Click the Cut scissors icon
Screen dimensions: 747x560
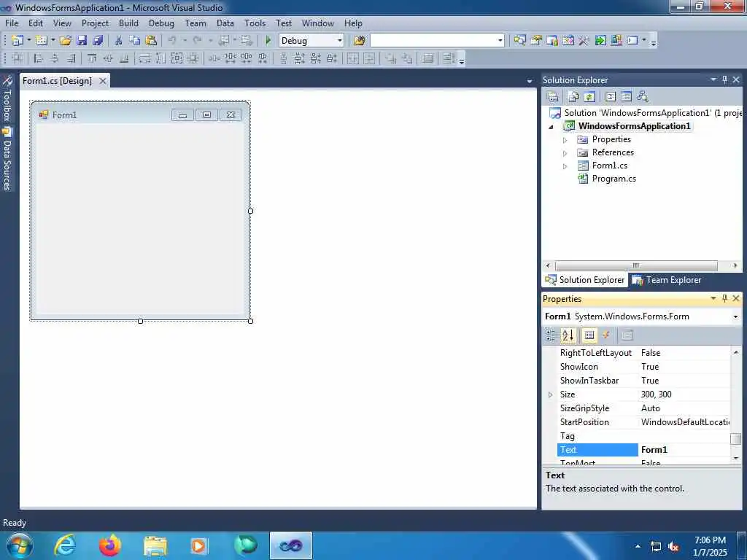[x=119, y=41]
